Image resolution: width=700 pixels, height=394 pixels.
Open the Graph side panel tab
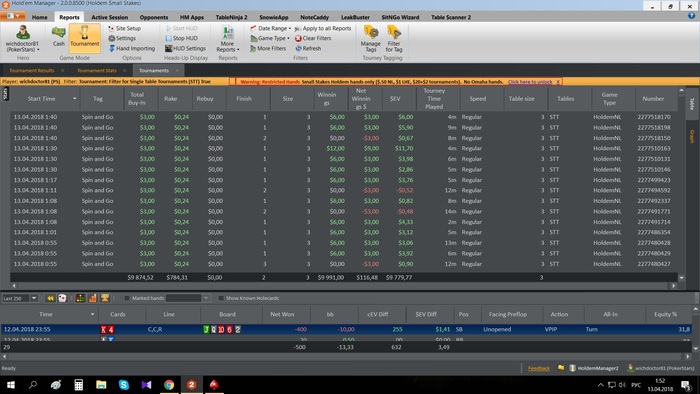[x=692, y=136]
